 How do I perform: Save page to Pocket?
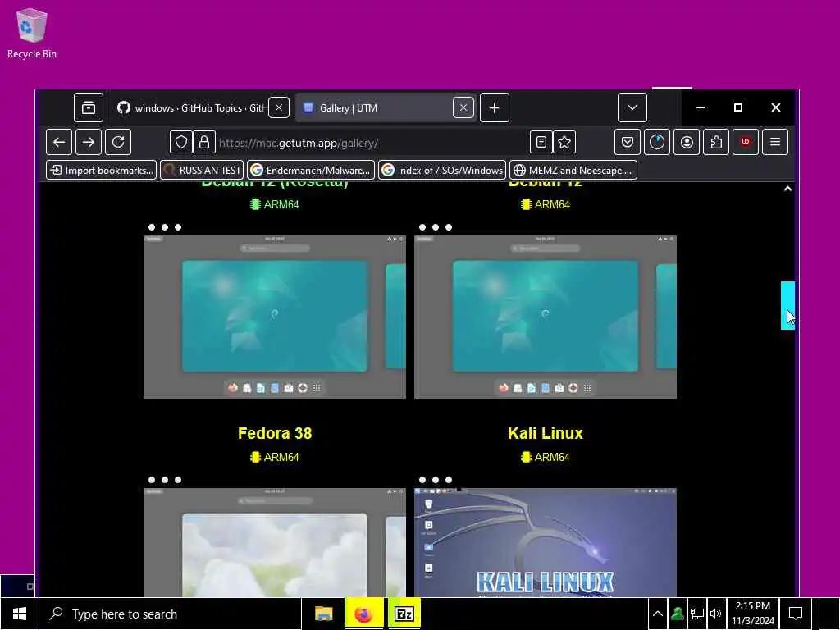[x=628, y=142]
